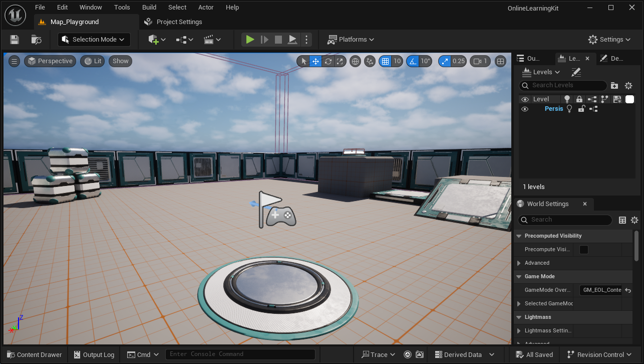This screenshot has height=364, width=644.
Task: Close the World Settings tab
Action: click(585, 204)
